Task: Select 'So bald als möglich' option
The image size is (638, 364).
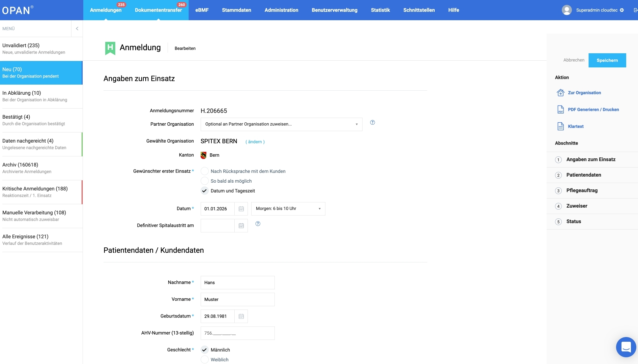Action: click(x=205, y=181)
